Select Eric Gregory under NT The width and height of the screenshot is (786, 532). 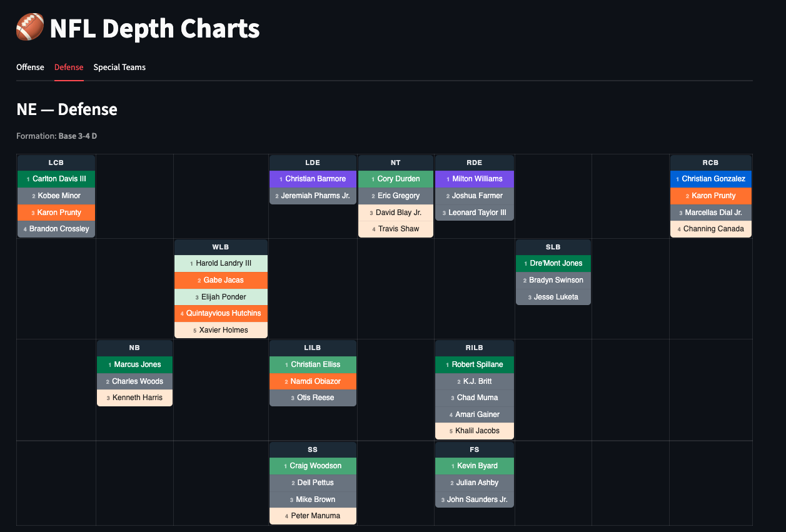396,196
